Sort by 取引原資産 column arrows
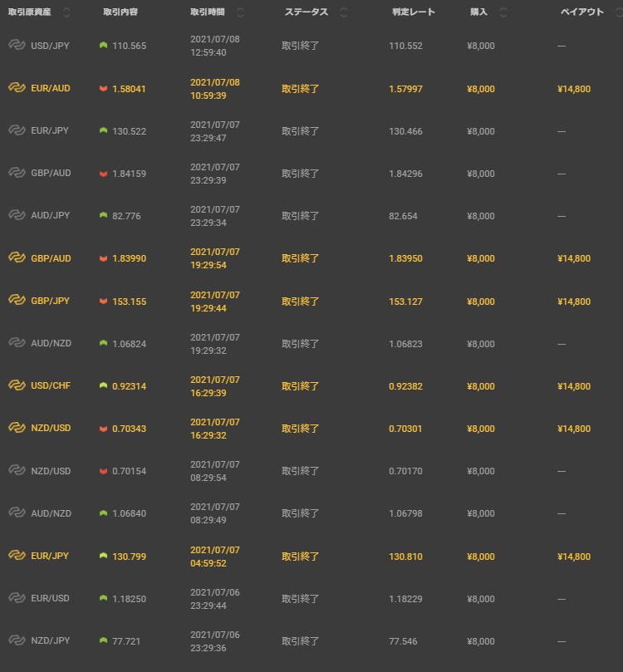 (x=66, y=12)
